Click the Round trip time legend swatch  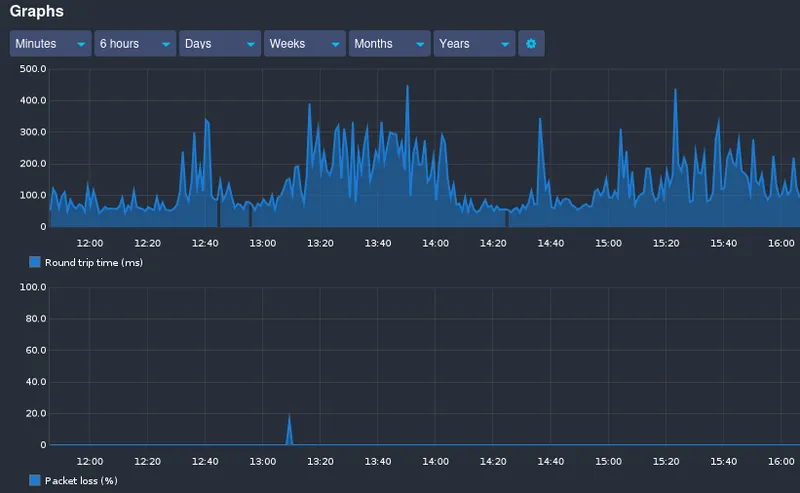pyautogui.click(x=35, y=262)
